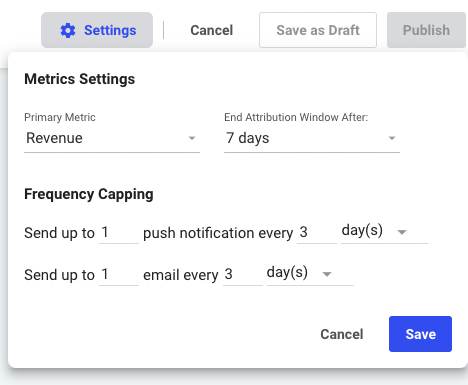Cancel the Metrics Settings dialog
Viewport: 468px width, 385px height.
[342, 334]
